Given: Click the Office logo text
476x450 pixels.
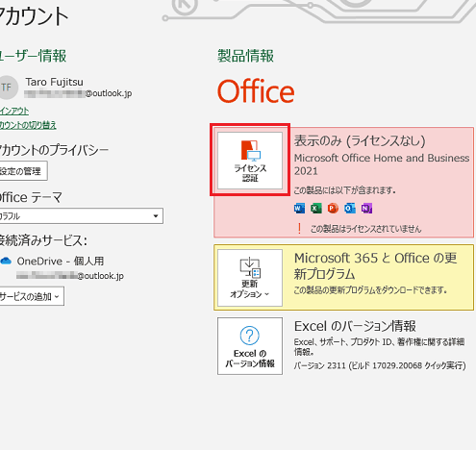Looking at the screenshot, I should (256, 91).
